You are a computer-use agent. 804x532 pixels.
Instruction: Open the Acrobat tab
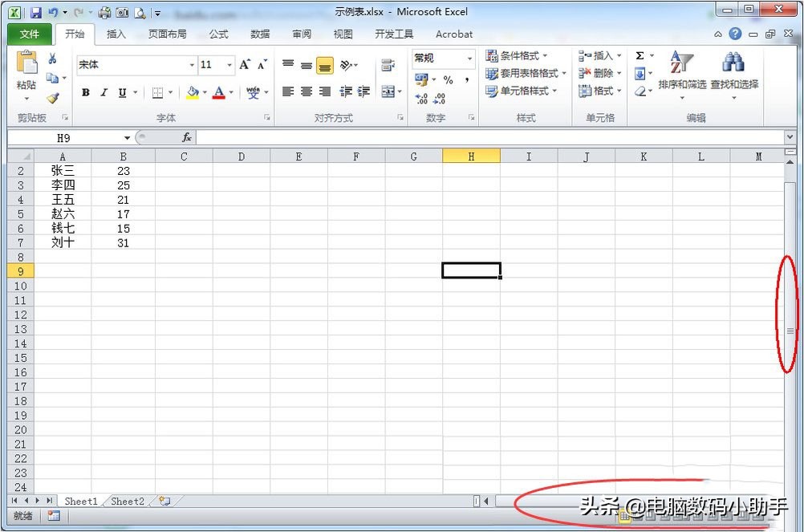(454, 35)
